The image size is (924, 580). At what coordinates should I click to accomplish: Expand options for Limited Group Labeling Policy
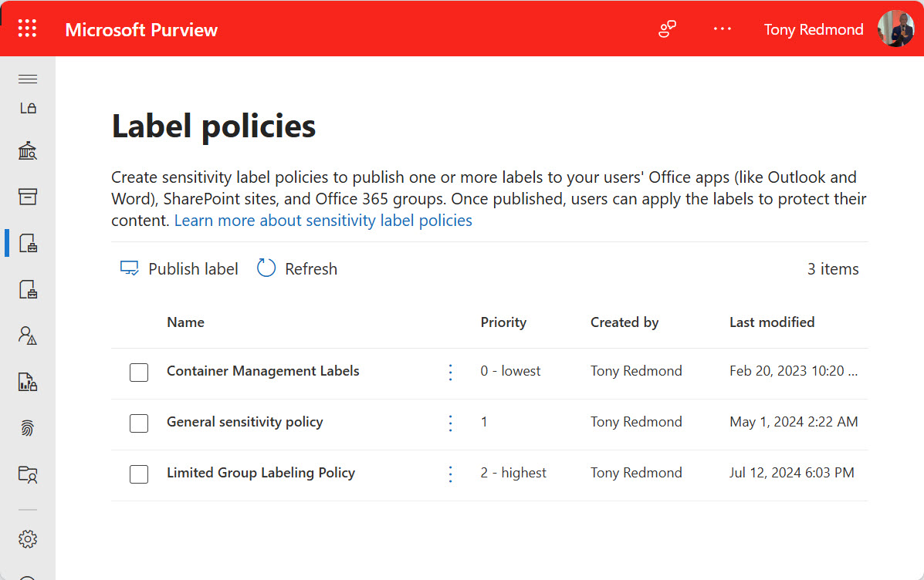click(x=451, y=474)
